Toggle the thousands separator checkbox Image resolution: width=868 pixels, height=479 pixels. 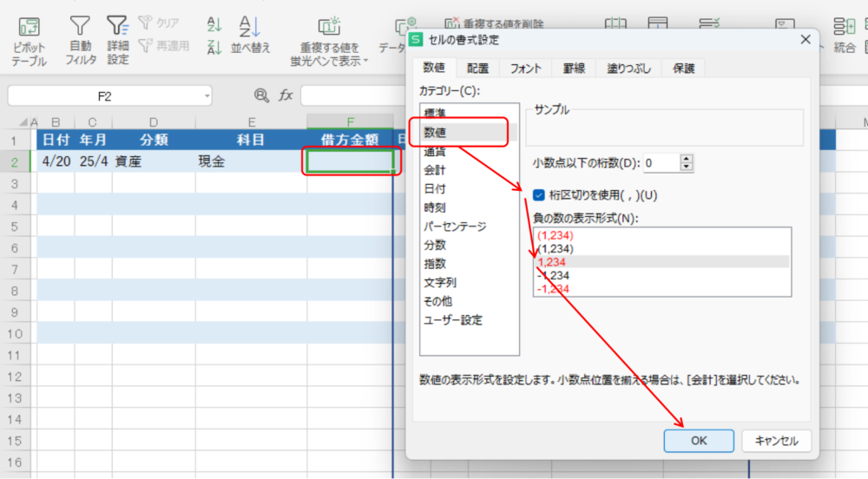pos(539,195)
